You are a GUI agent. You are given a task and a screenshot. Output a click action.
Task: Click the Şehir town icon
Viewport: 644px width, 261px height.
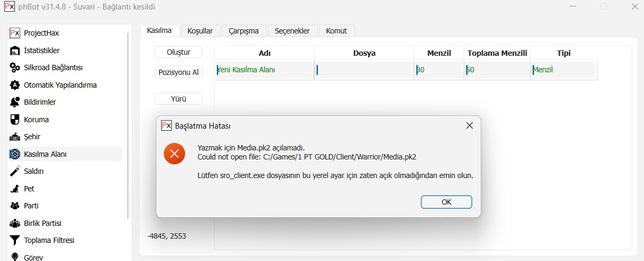15,137
